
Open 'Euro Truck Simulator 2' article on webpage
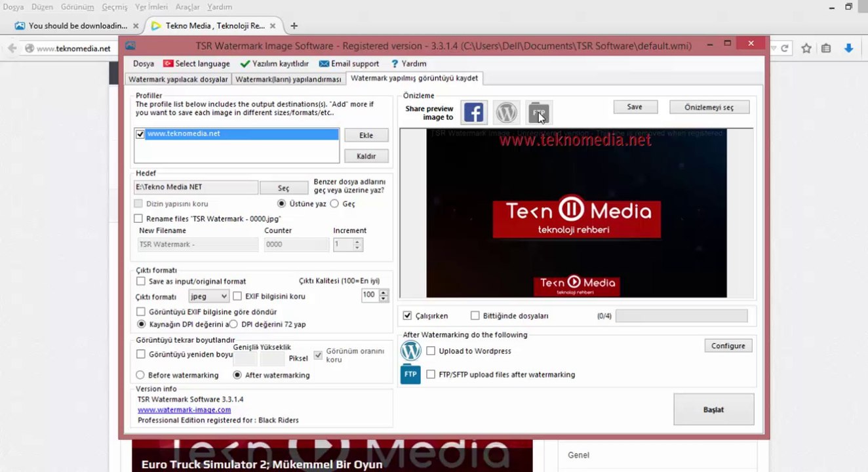click(x=262, y=465)
